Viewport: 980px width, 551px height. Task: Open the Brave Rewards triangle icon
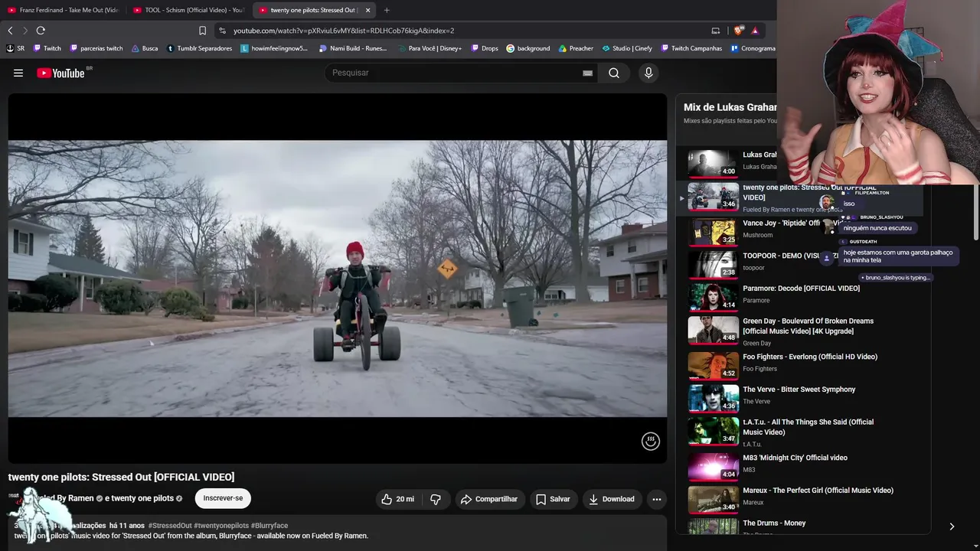point(755,31)
